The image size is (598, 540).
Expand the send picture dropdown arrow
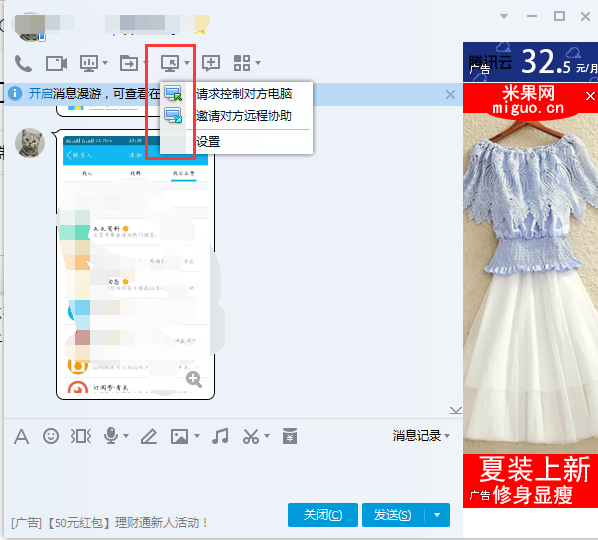(x=197, y=436)
